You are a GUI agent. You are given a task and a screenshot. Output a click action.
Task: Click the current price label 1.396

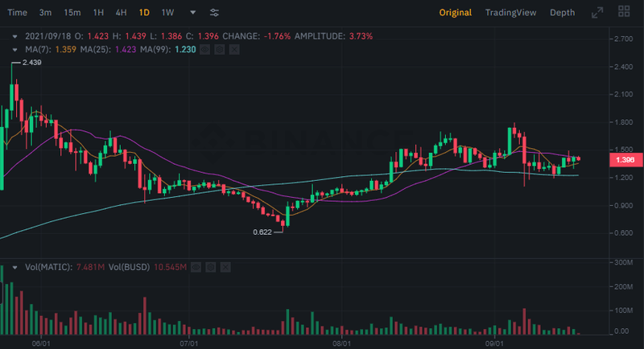625,159
